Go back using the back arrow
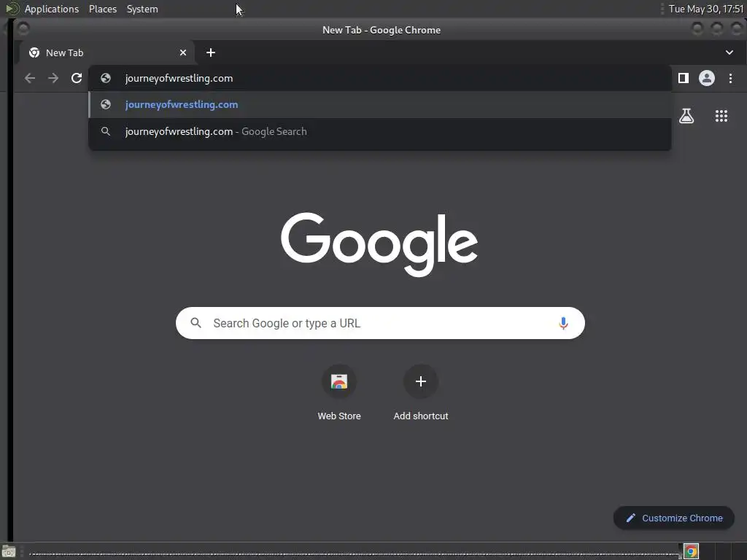Image resolution: width=747 pixels, height=560 pixels. pyautogui.click(x=30, y=78)
